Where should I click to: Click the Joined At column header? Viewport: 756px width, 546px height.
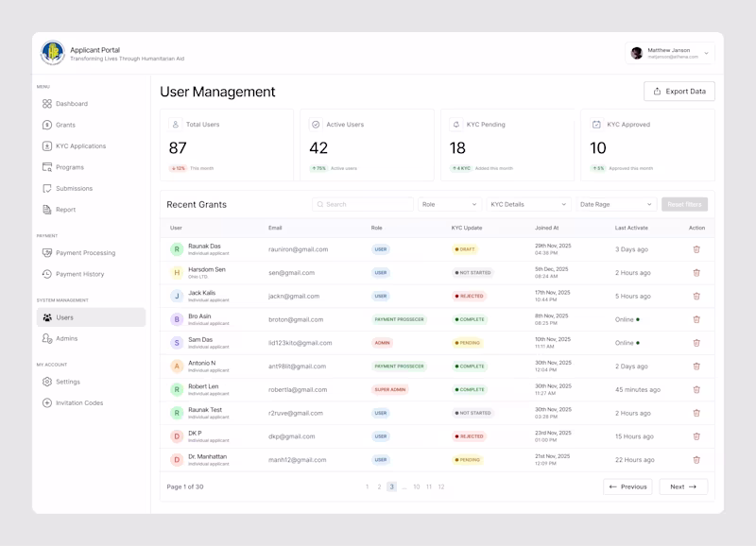coord(547,228)
